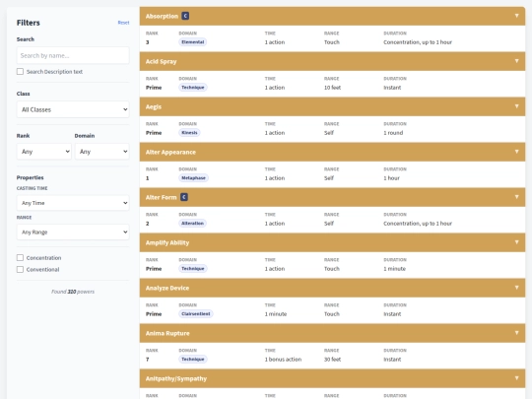
Task: Click the Reset filters link
Action: [123, 23]
